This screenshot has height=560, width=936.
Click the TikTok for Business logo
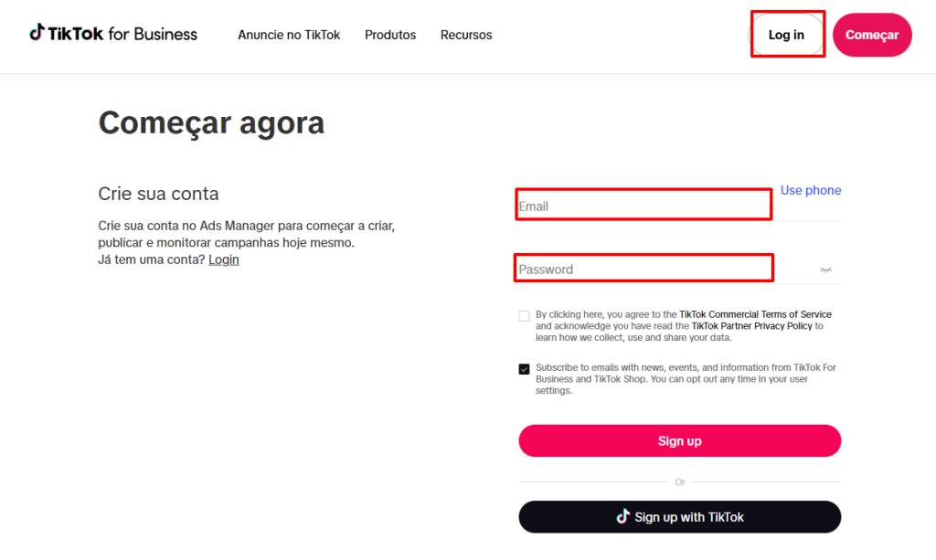(x=113, y=34)
